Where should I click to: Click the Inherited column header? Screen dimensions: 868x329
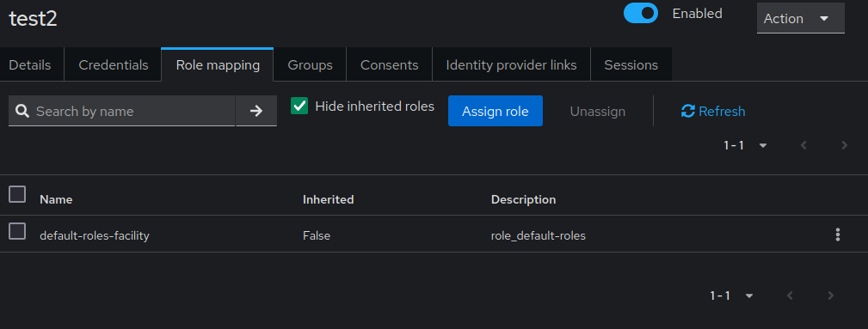click(329, 199)
